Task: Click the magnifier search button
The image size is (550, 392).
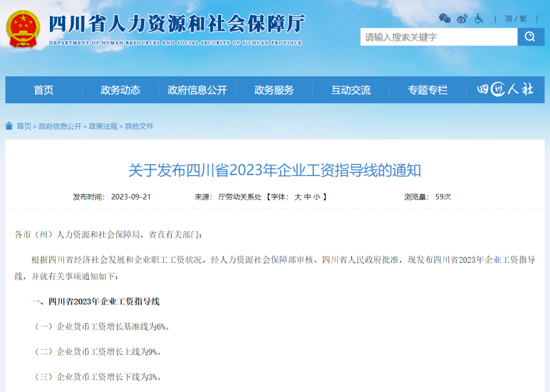Action: (x=531, y=37)
